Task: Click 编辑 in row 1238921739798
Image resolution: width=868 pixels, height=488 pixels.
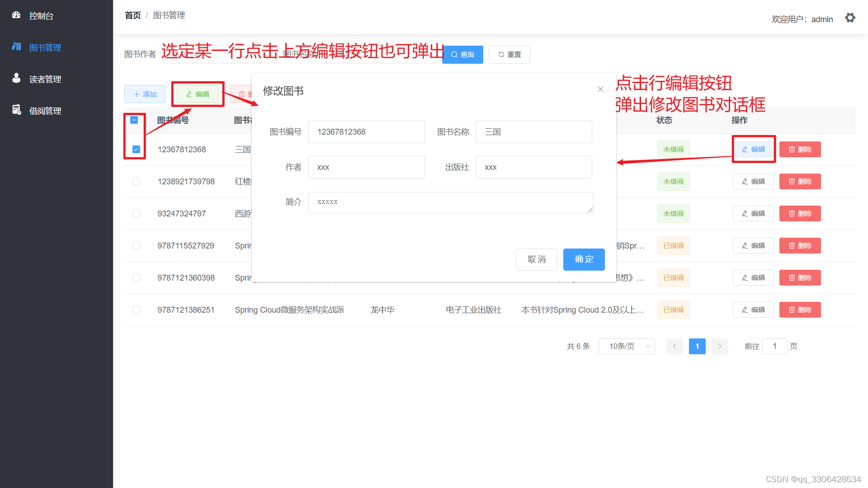Action: [x=753, y=182]
